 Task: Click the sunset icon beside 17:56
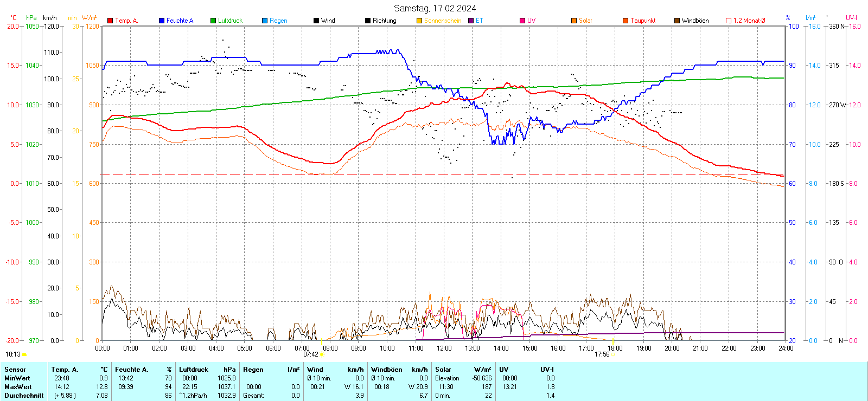pyautogui.click(x=613, y=354)
